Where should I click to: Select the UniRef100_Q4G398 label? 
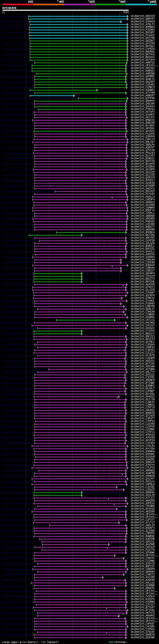143,104
